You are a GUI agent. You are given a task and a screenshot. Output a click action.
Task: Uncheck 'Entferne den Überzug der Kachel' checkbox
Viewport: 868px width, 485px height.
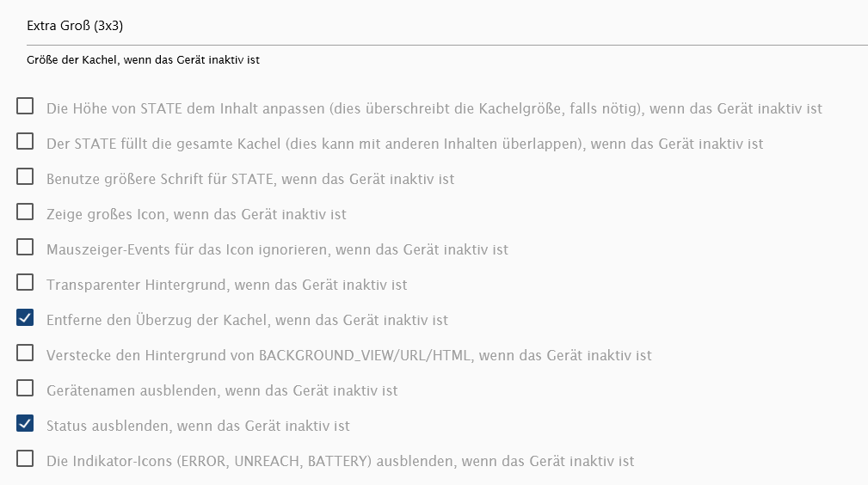point(25,318)
